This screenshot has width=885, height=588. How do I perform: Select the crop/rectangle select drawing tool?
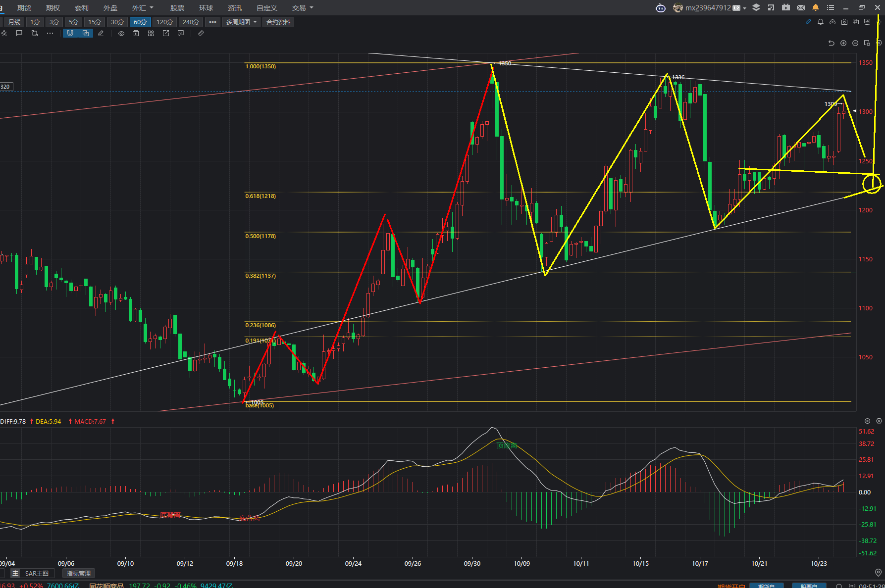35,33
